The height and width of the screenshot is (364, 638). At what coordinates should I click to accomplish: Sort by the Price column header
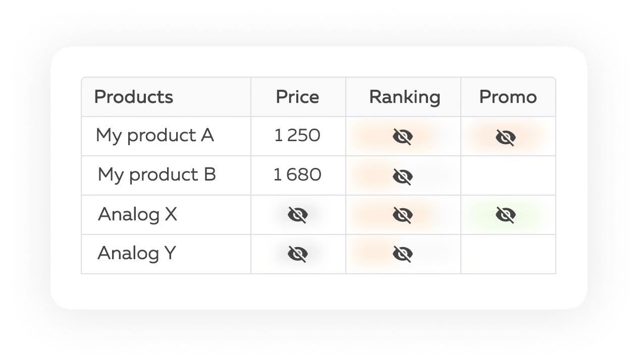pyautogui.click(x=297, y=97)
